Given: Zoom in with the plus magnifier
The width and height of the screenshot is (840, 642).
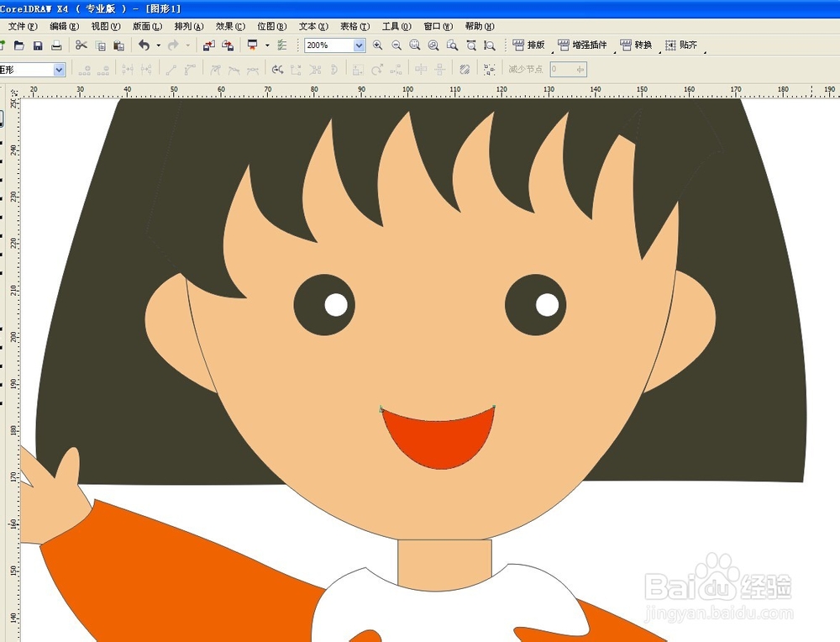Looking at the screenshot, I should (x=378, y=45).
